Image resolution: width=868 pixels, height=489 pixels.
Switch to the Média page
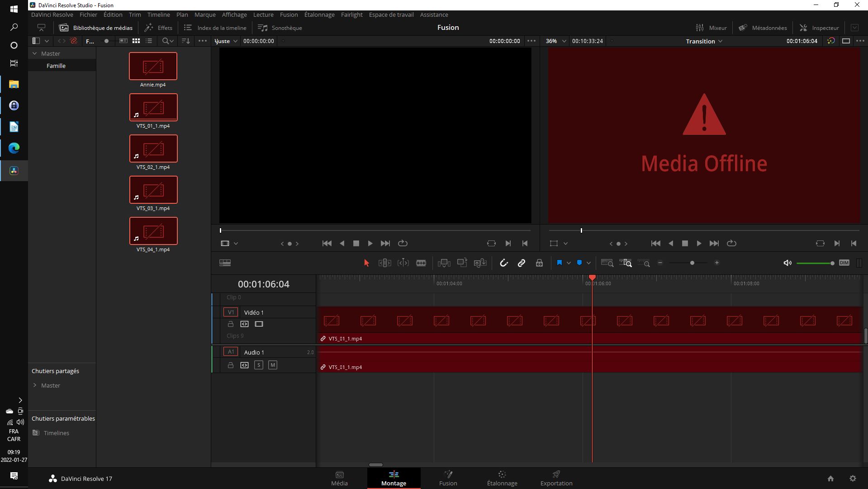[x=339, y=479]
